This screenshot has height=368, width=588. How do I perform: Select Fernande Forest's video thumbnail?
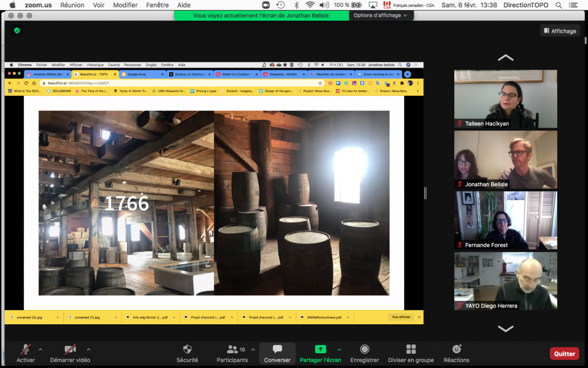click(x=505, y=220)
